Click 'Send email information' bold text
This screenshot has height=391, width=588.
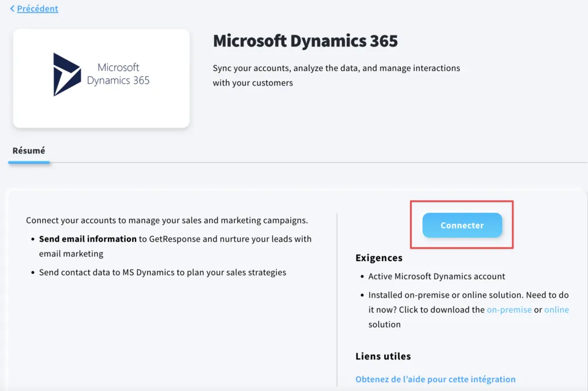tap(88, 239)
